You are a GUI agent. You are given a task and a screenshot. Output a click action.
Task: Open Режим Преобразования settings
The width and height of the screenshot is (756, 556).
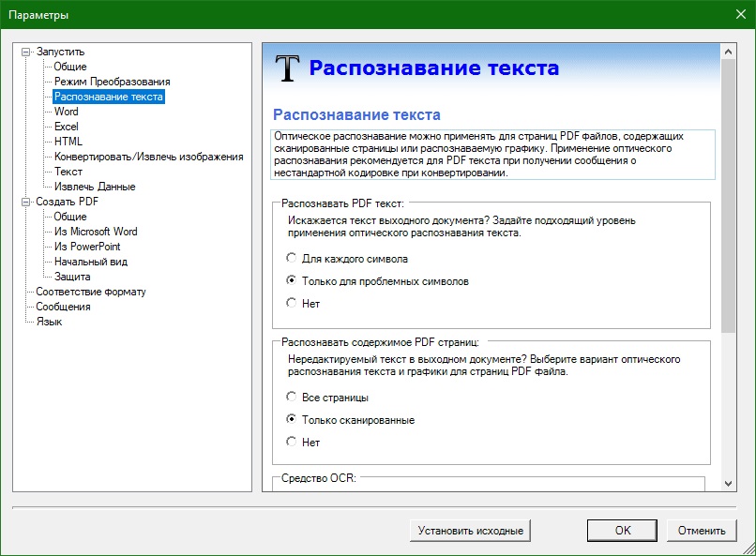point(112,82)
